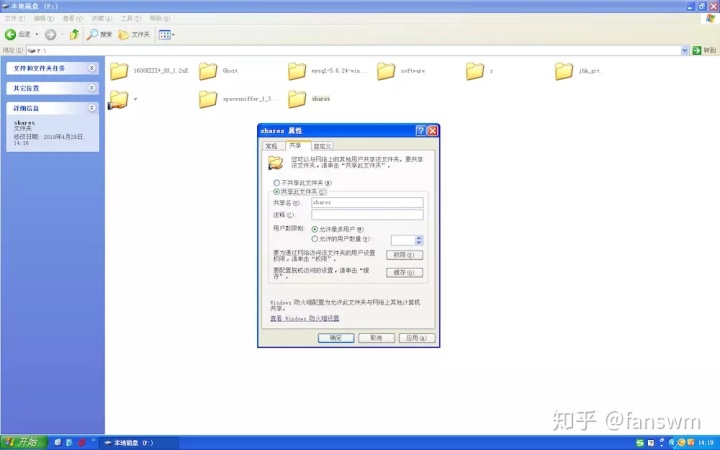The height and width of the screenshot is (450, 720).
Task: Open the 编辑 (Edit) menu
Action: pyautogui.click(x=44, y=18)
